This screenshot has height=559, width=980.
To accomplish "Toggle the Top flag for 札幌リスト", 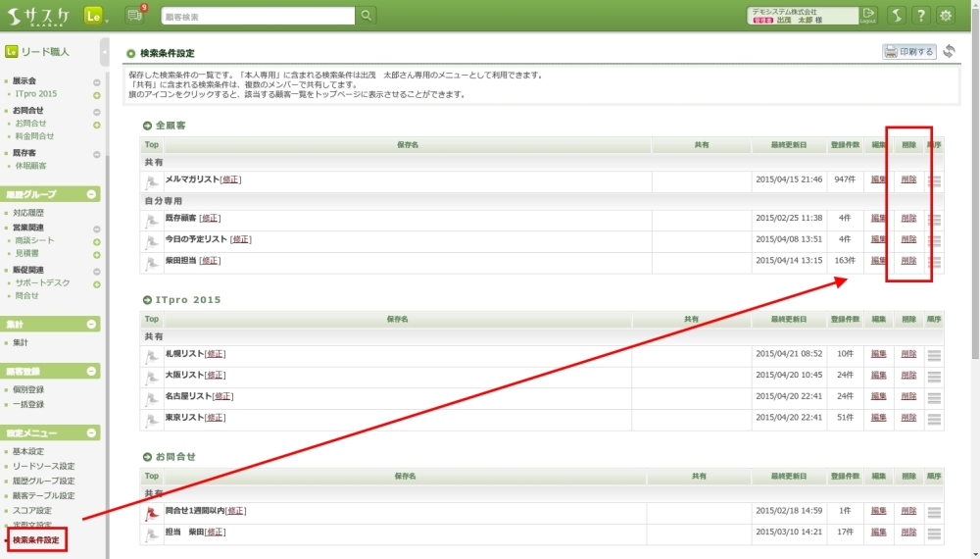I will tap(152, 355).
